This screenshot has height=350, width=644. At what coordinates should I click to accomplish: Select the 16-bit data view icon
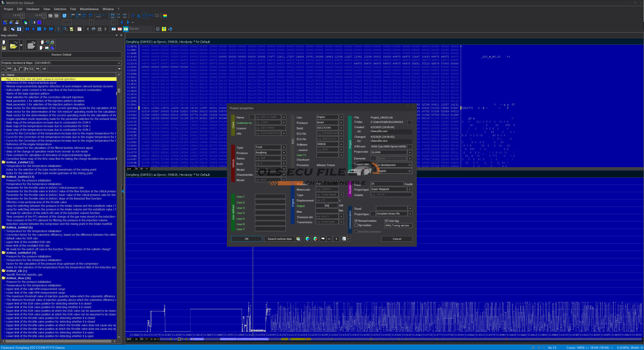(x=78, y=16)
